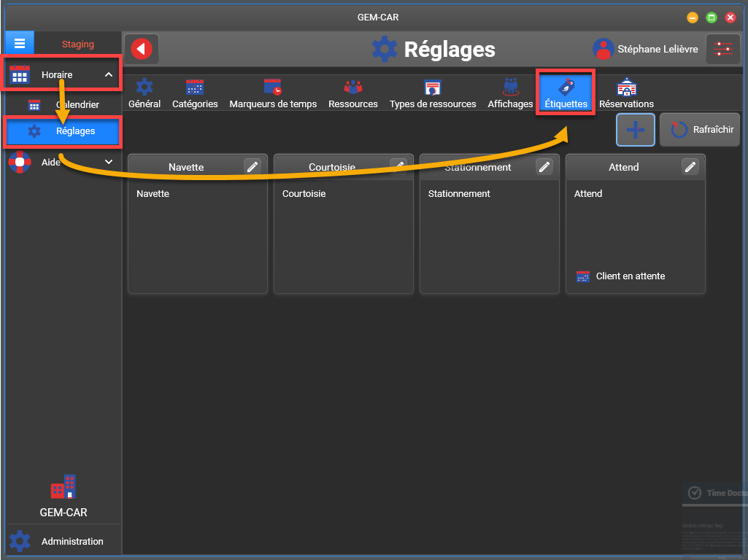
Task: Click the Administration gear icon
Action: 20,542
